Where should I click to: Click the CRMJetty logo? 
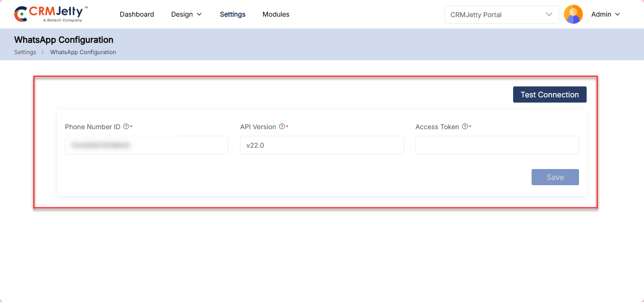click(51, 14)
